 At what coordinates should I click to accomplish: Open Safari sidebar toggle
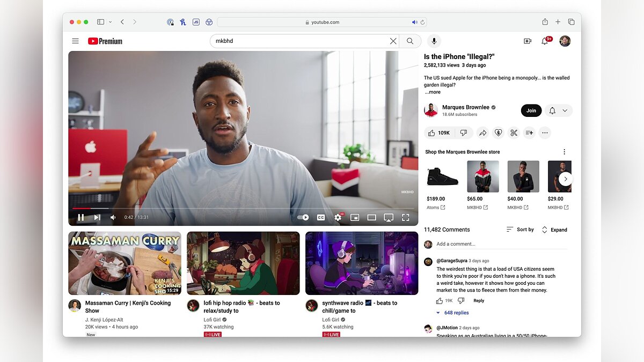100,22
